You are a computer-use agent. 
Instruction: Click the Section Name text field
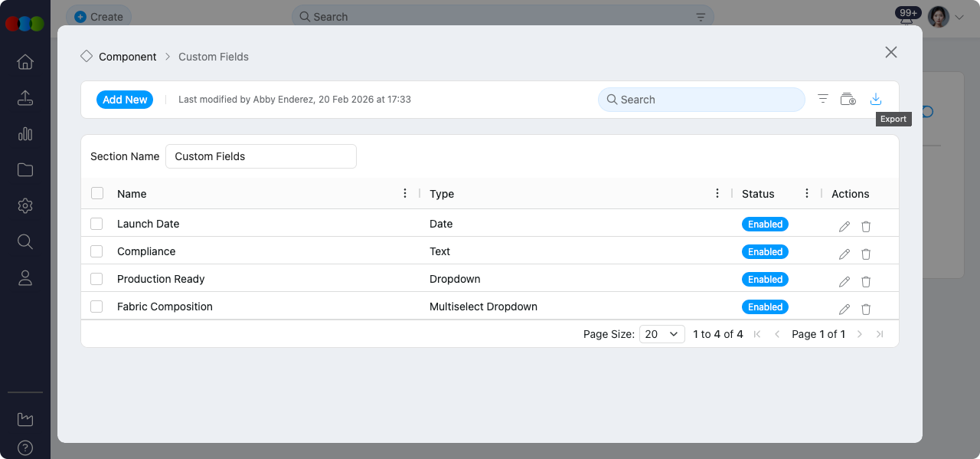coord(261,156)
